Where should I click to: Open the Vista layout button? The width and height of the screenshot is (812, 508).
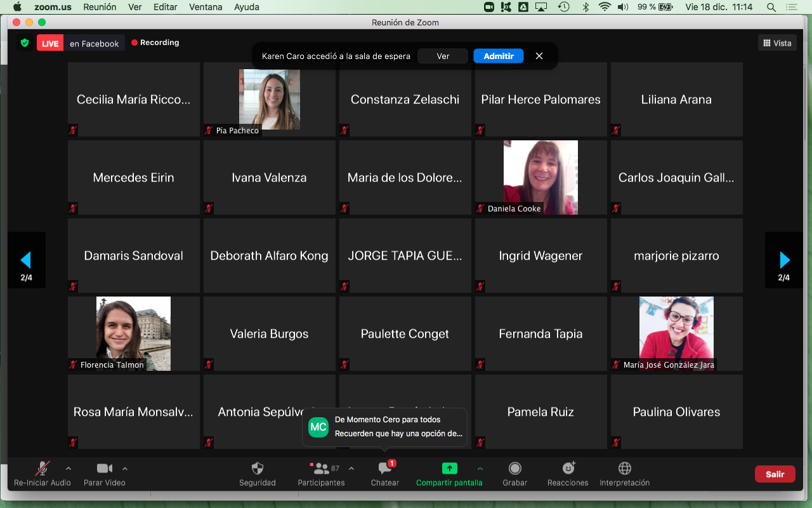pyautogui.click(x=777, y=43)
